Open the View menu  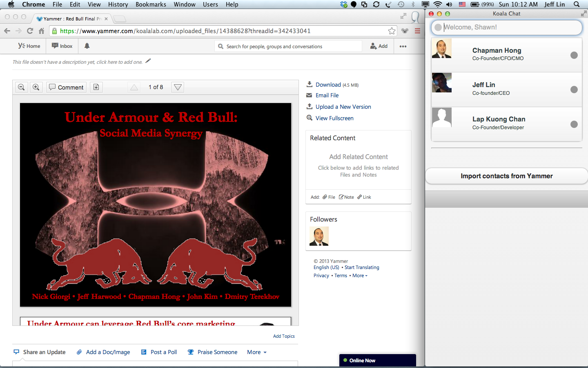(x=94, y=4)
